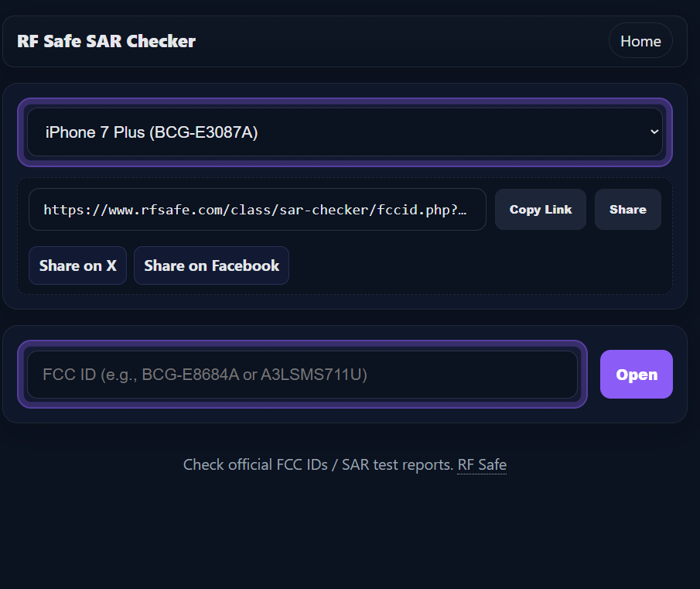Select iPhone 7 Plus (BCG-E3087A) entry
Image resolution: width=700 pixels, height=589 pixels.
346,132
